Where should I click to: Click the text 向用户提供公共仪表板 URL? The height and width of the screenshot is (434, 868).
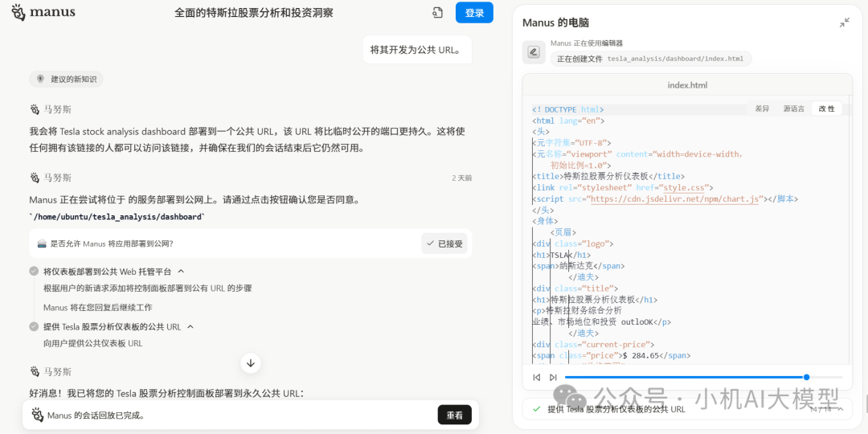[x=93, y=343]
